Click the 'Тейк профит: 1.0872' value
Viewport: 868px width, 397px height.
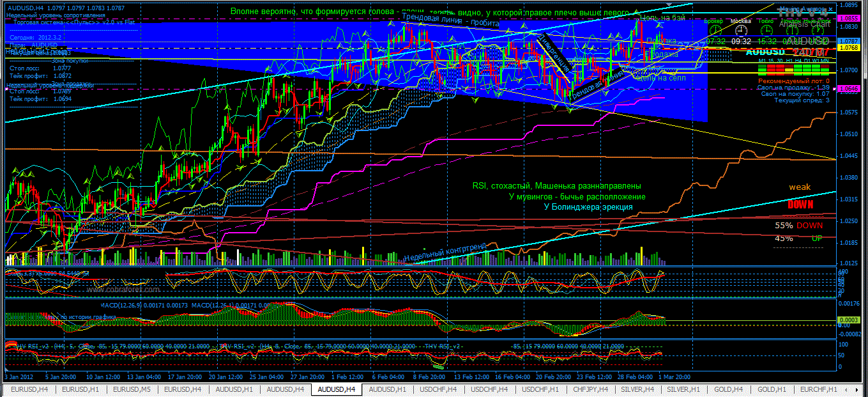pyautogui.click(x=41, y=75)
